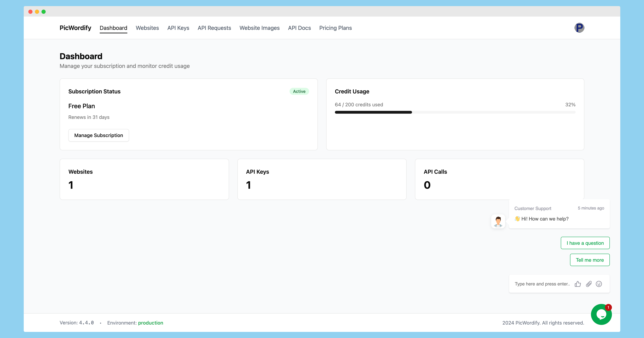This screenshot has height=338, width=644.
Task: Switch to the Websites tab
Action: point(147,28)
